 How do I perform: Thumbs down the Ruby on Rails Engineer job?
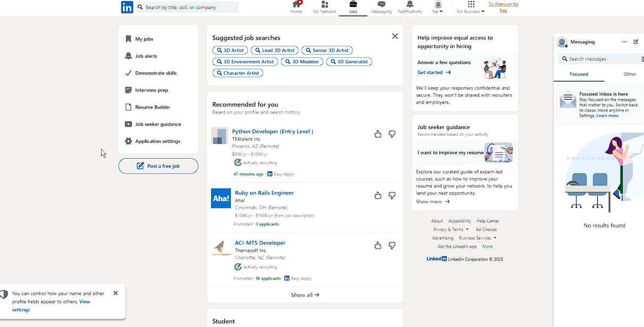tap(392, 195)
